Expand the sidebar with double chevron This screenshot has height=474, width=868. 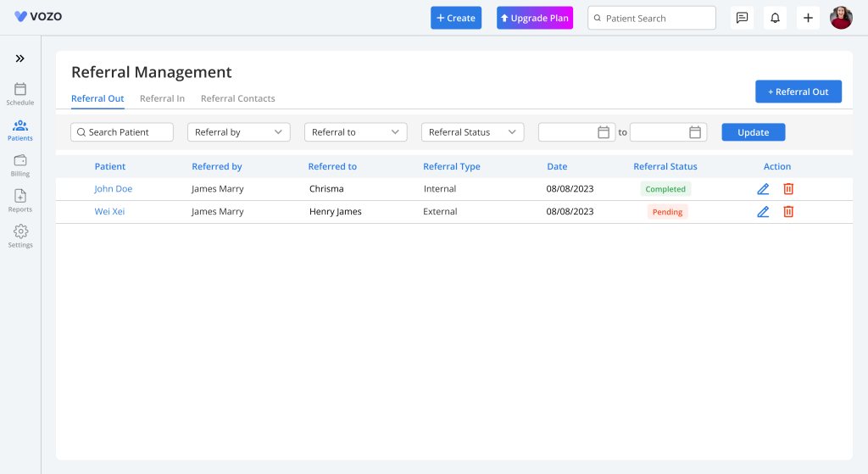(20, 59)
